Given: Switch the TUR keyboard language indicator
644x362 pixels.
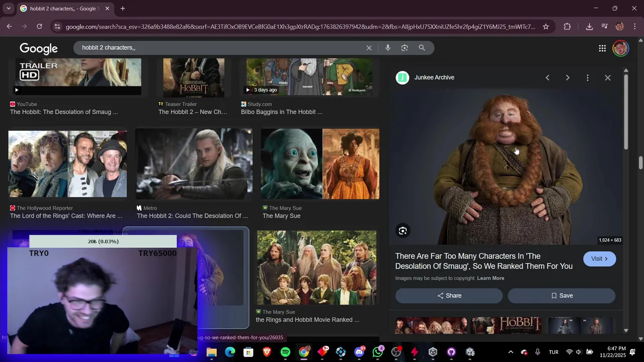Looking at the screenshot, I should (x=553, y=352).
